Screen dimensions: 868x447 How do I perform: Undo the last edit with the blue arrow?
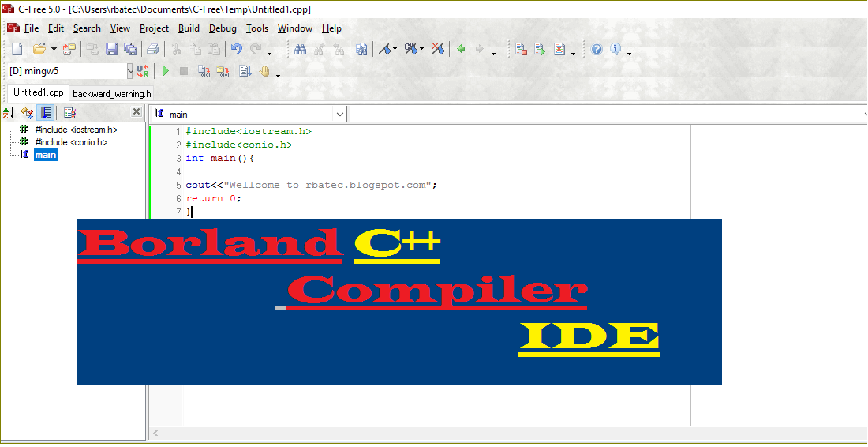tap(237, 49)
